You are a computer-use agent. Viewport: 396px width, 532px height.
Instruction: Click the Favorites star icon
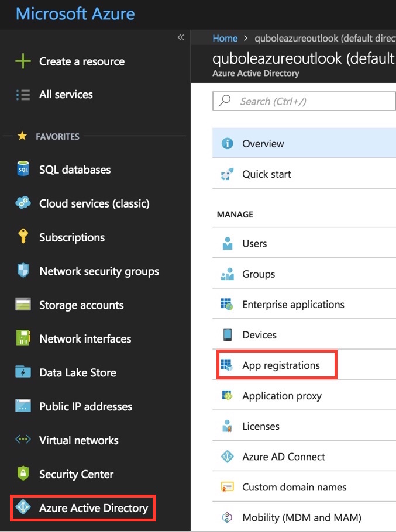[x=22, y=136]
